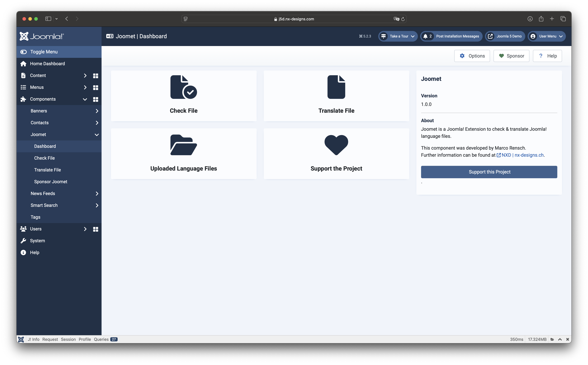Viewport: 588px width, 365px height.
Task: Click the Support the Project heart icon
Action: point(336,145)
